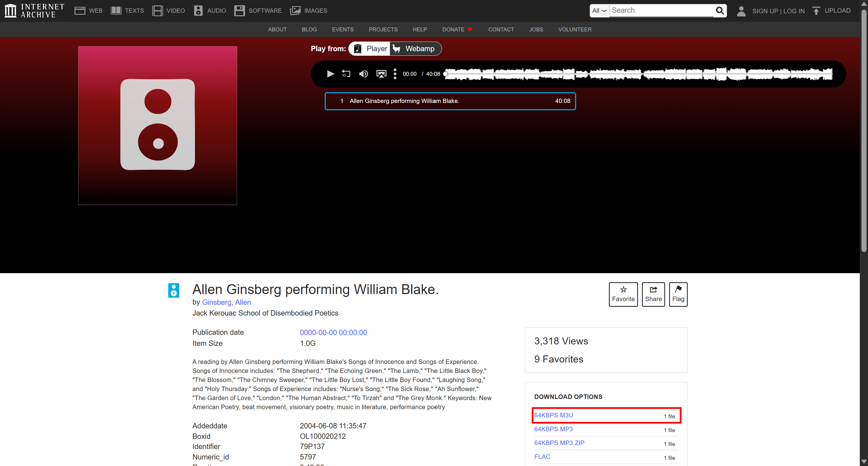Viewport: 868px width, 466px height.
Task: Switch playback to Player mode
Action: [370, 49]
